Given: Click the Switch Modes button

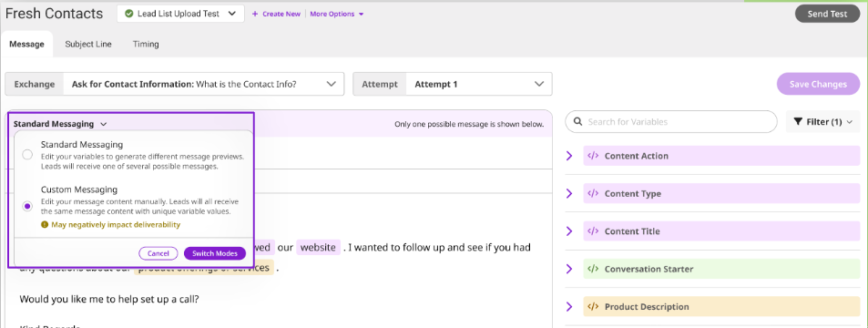Looking at the screenshot, I should 215,253.
